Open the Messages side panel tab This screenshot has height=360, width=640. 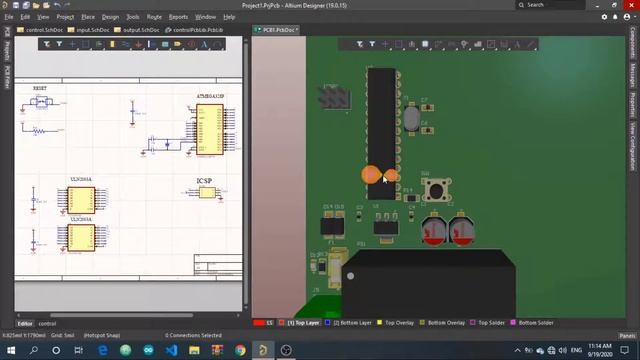click(633, 75)
